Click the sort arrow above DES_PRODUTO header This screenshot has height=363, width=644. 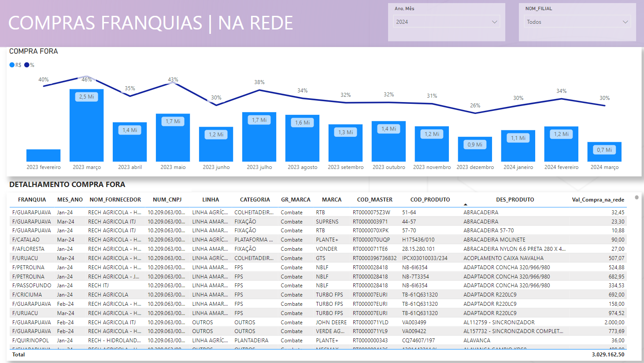tap(466, 205)
